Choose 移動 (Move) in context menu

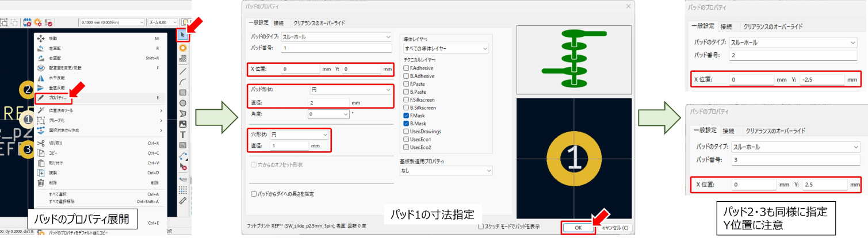tap(99, 38)
